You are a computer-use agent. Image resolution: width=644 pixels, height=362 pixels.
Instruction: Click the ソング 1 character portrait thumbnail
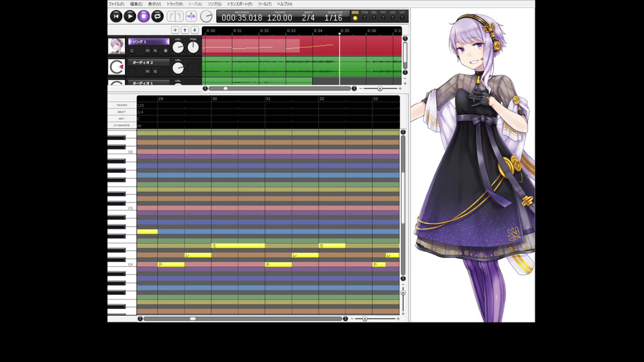[x=116, y=46]
